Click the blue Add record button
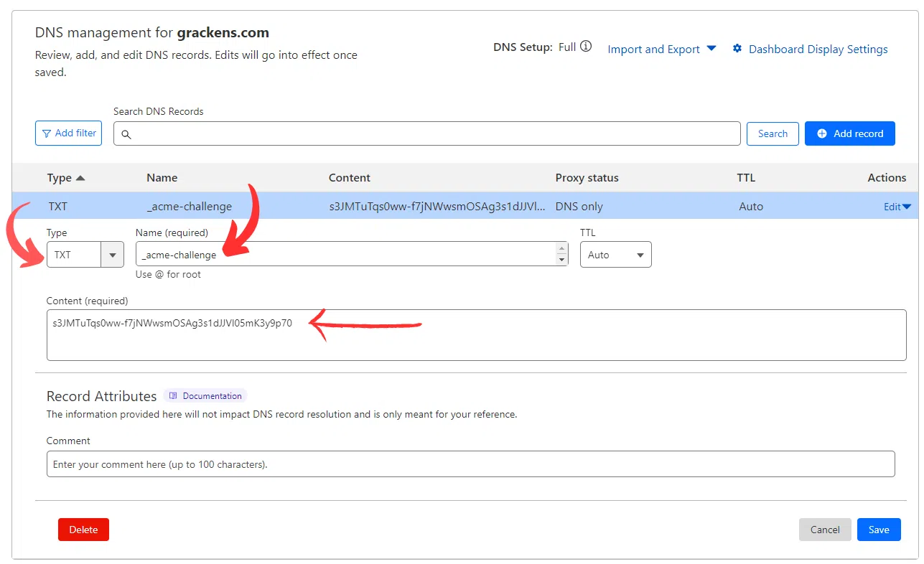The width and height of the screenshot is (924, 564). click(849, 133)
